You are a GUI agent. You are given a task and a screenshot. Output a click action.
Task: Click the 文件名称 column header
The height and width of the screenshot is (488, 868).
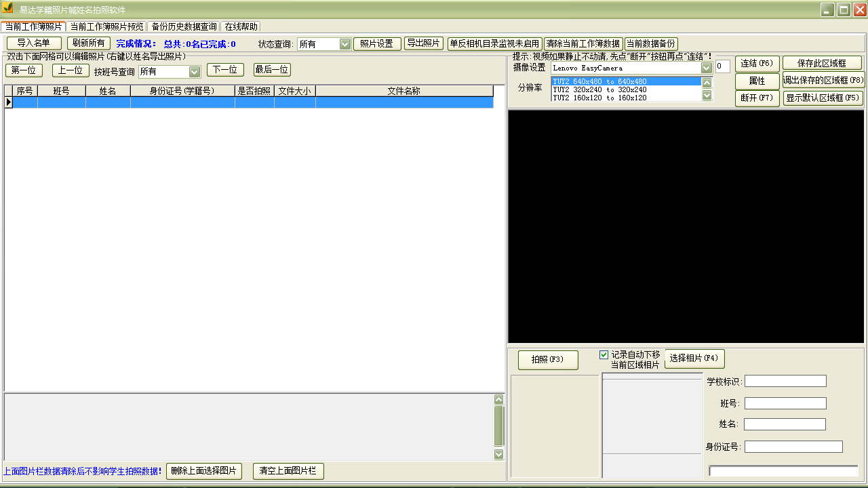click(x=405, y=91)
